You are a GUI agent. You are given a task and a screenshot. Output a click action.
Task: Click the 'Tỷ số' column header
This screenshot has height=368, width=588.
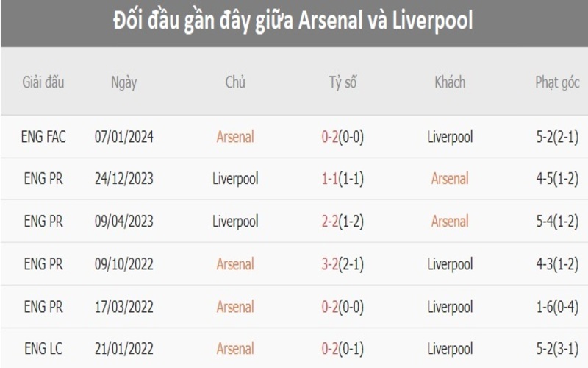click(x=343, y=82)
